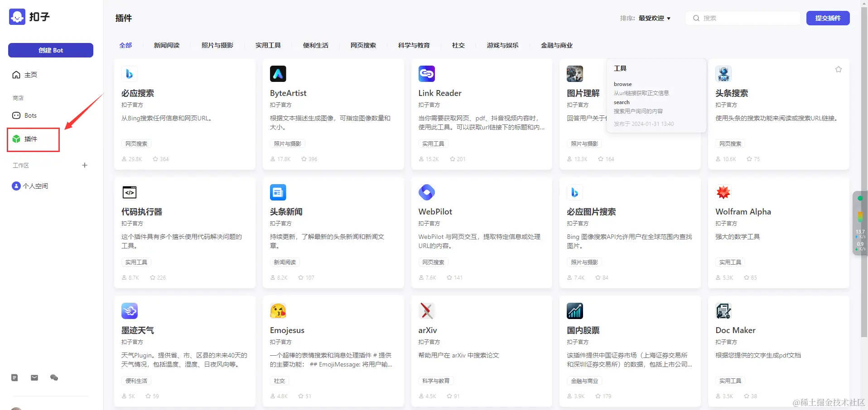The image size is (868, 410).
Task: Click the WebPilot plugin icon
Action: click(427, 192)
